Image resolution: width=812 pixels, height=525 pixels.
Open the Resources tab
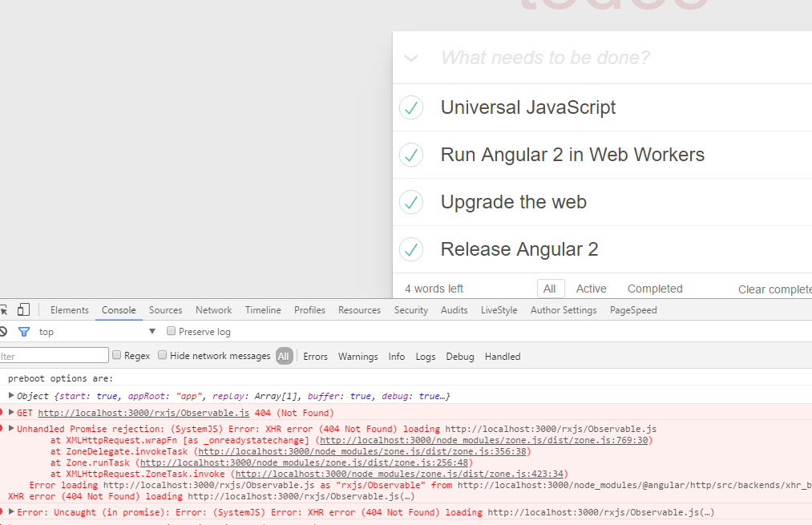359,310
